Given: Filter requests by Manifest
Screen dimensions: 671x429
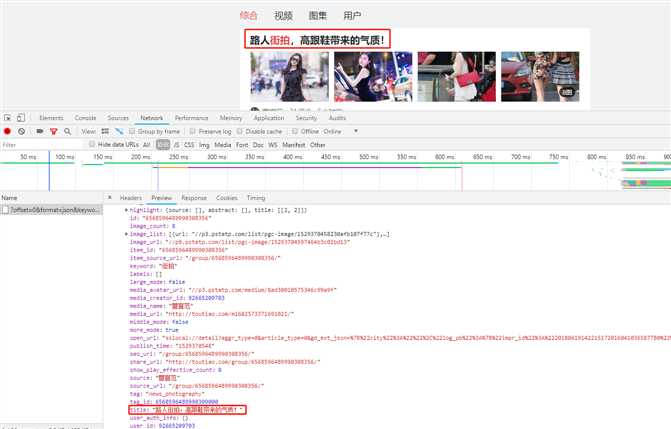Looking at the screenshot, I should tap(294, 145).
